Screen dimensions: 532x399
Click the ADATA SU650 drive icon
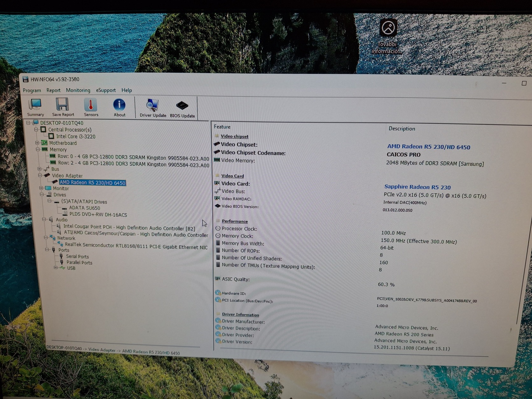[65, 208]
